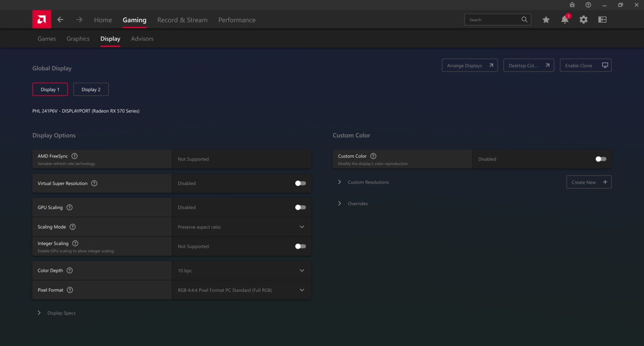Open the Graphics sub-tab
This screenshot has height=346, width=644.
pyautogui.click(x=78, y=39)
